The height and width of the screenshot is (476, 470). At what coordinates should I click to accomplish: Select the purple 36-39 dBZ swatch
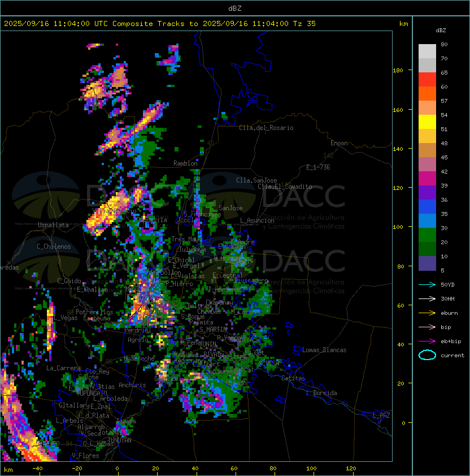tap(427, 192)
